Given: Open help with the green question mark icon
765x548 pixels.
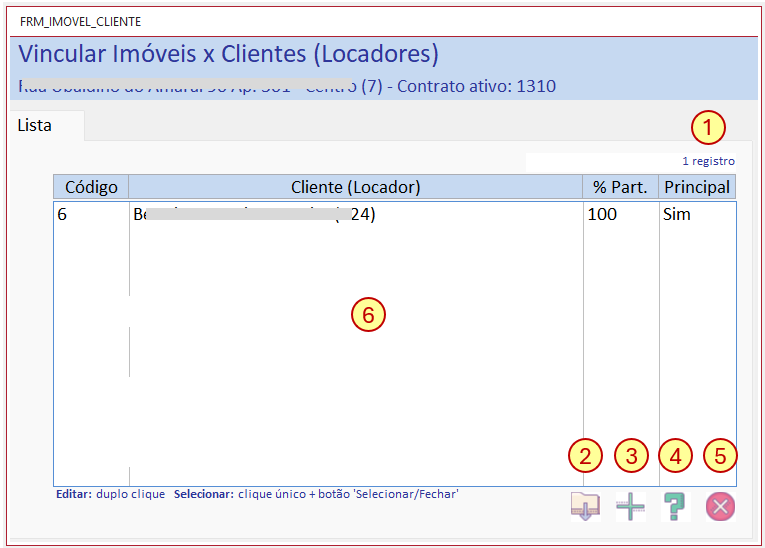Looking at the screenshot, I should pyautogui.click(x=675, y=507).
